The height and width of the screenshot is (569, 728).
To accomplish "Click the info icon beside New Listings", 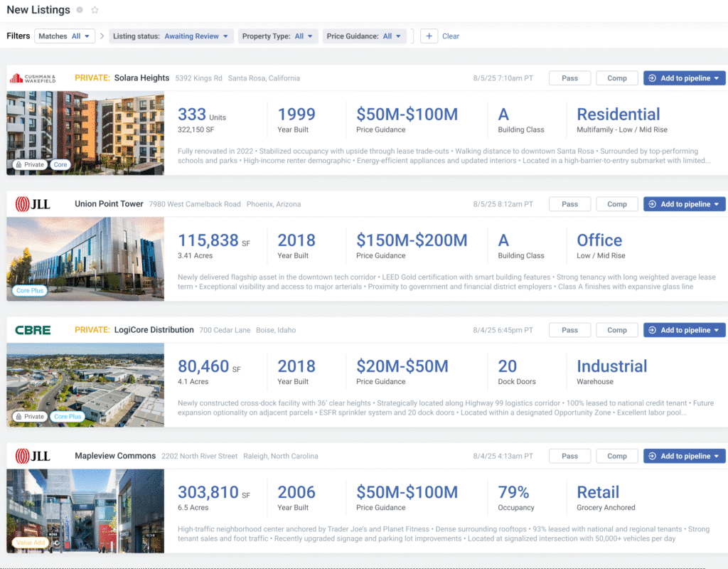I will pos(80,10).
